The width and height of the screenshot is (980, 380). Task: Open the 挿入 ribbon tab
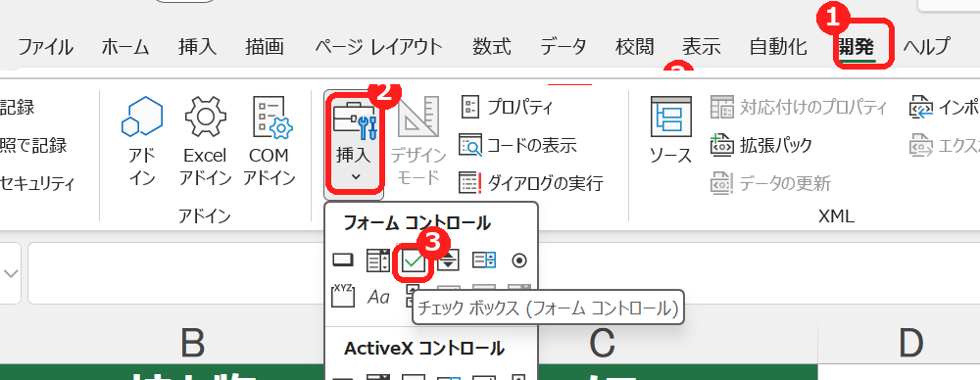(x=197, y=47)
